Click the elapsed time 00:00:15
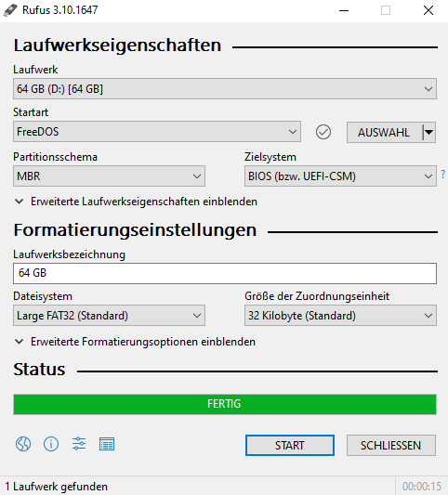 point(422,487)
